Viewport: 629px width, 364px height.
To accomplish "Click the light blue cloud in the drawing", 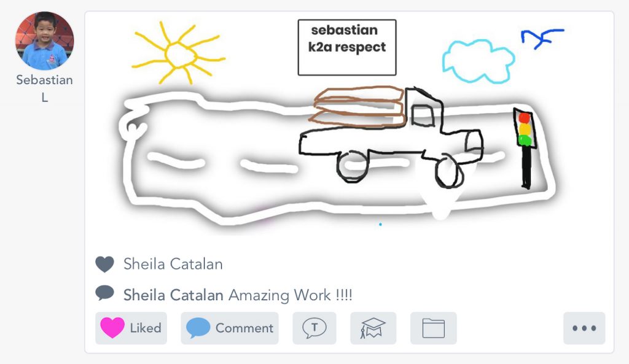I will pos(478,60).
